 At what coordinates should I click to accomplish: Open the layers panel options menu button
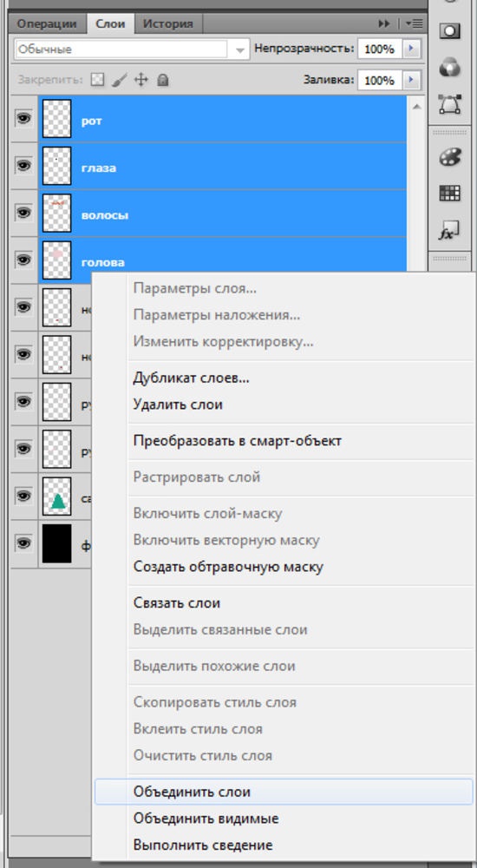pyautogui.click(x=414, y=23)
